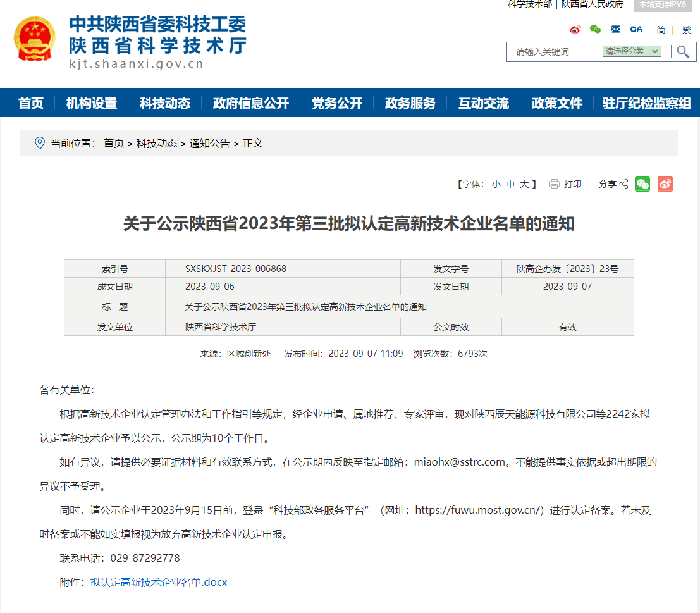
Task: Open the WeChat icon in the header
Action: click(595, 29)
